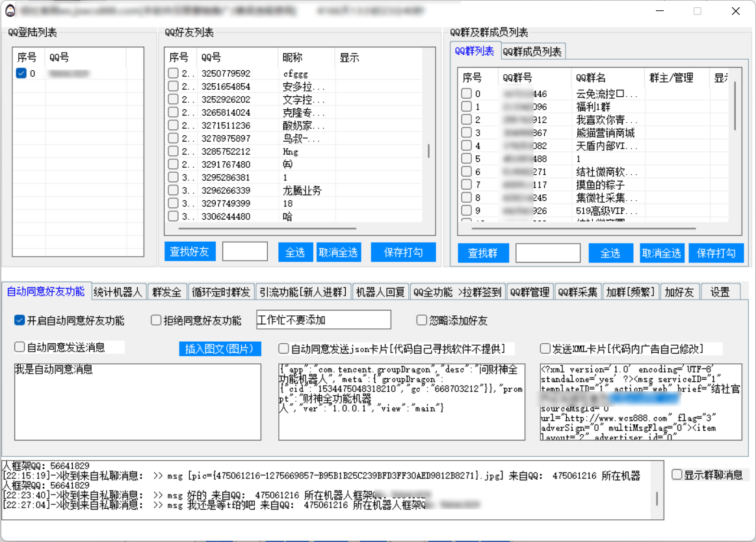The image size is (756, 542).
Task: Toggle 拒绝同意好友功能 checkbox
Action: pos(156,320)
